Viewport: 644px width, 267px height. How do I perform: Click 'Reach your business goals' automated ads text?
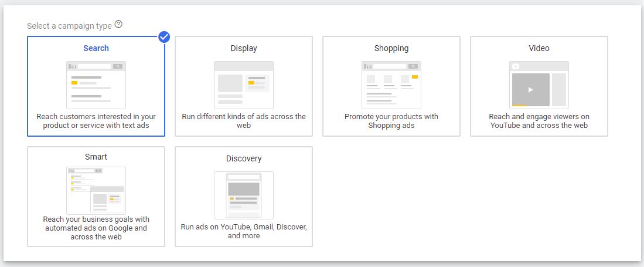(x=96, y=228)
